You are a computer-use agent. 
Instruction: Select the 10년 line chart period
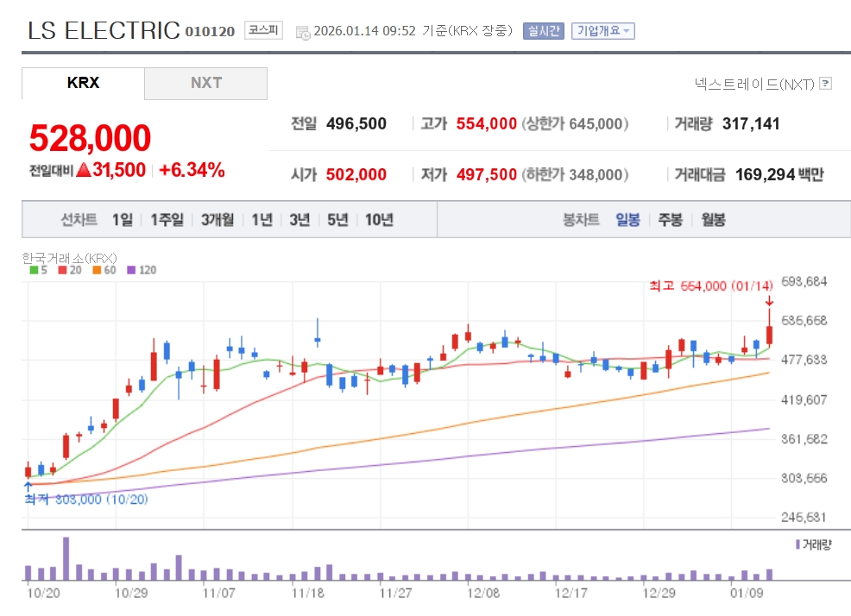(x=379, y=220)
